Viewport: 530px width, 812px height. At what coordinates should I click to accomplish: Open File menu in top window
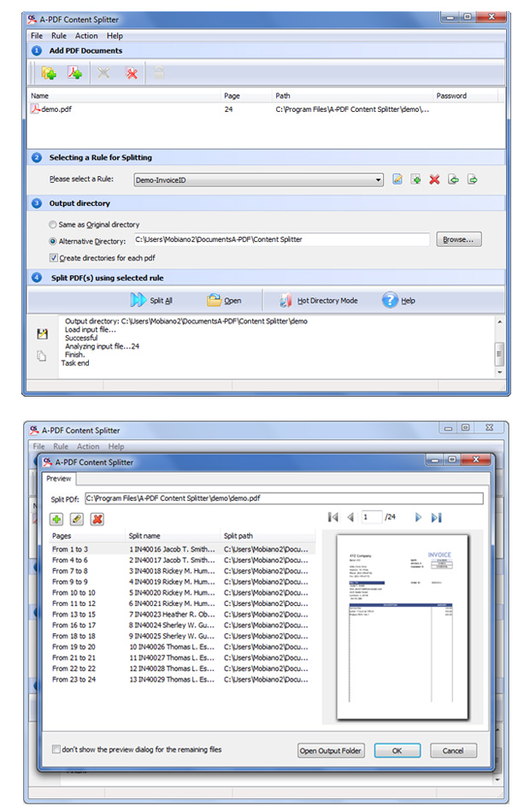tap(37, 36)
